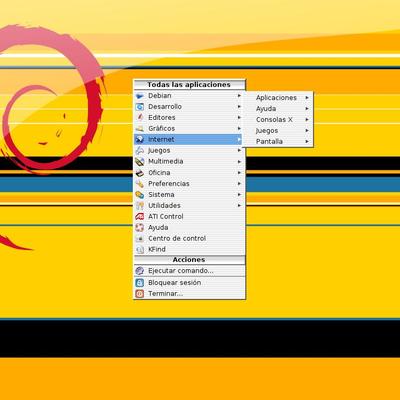
Task: Launch KFind from the menu
Action: (x=189, y=249)
